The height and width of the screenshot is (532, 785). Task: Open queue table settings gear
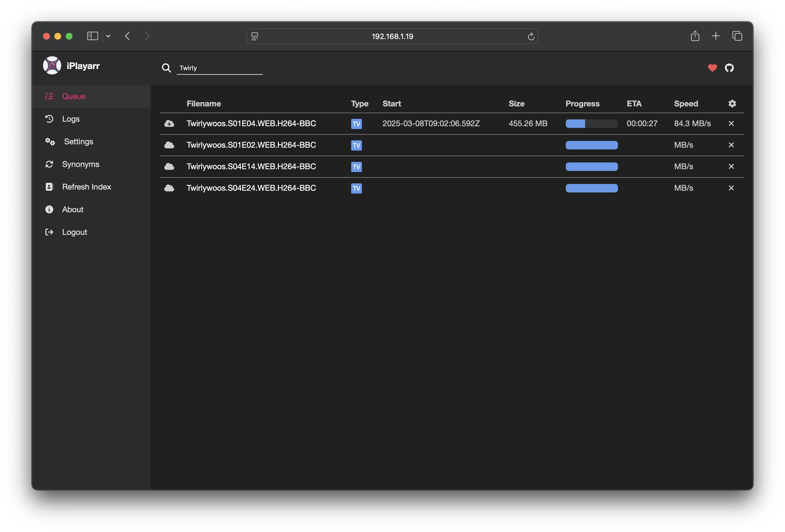tap(732, 104)
